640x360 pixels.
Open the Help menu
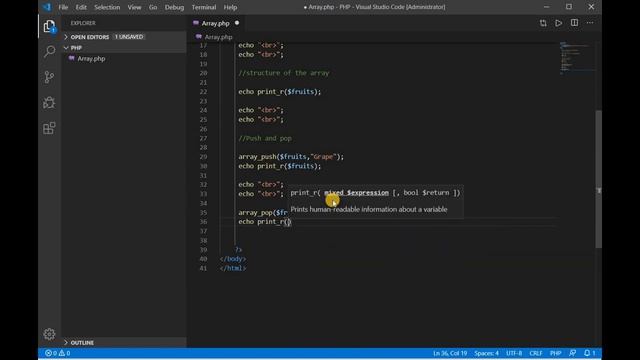coord(230,7)
